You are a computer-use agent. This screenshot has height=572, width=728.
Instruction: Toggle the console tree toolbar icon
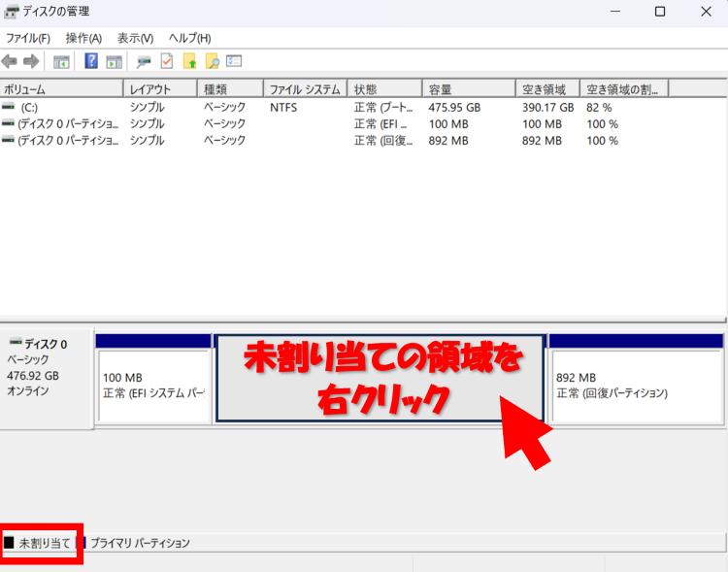click(x=61, y=61)
